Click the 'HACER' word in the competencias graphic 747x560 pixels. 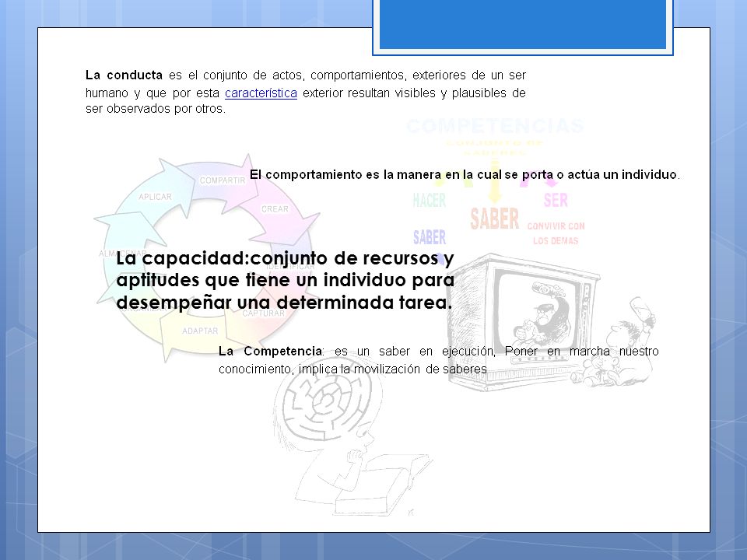tap(430, 201)
